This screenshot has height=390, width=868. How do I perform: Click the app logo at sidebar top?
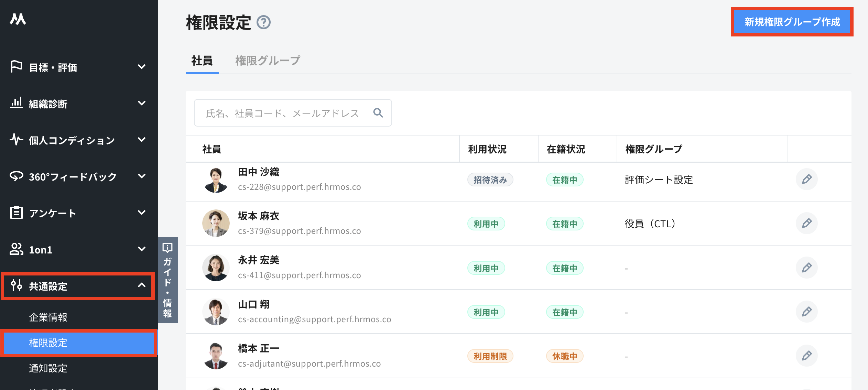pos(18,19)
